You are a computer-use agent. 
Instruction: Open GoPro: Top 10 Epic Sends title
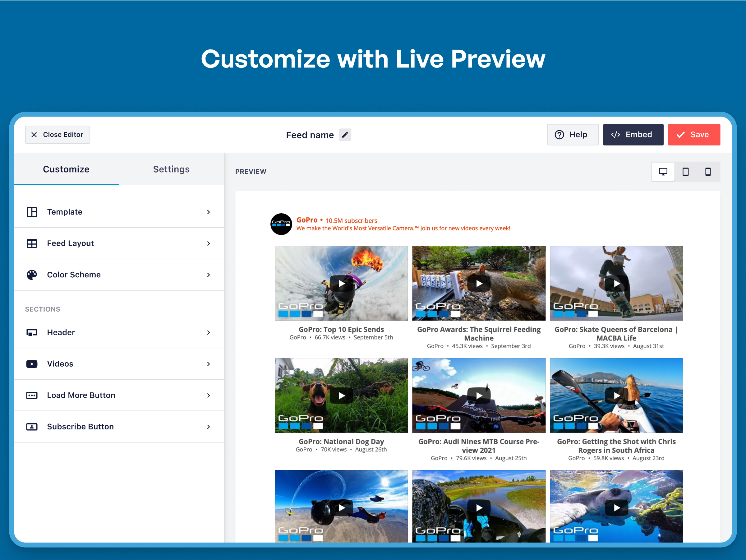pos(341,329)
